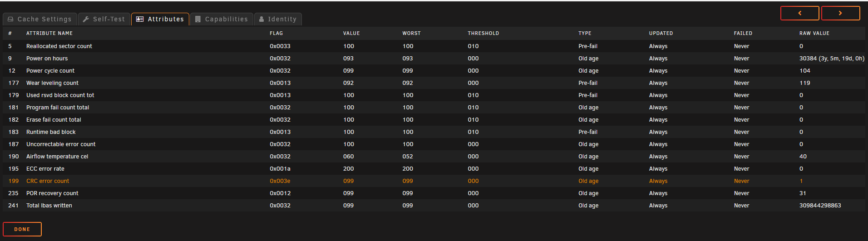
Task: Click the Identity tab person icon
Action: [261, 19]
